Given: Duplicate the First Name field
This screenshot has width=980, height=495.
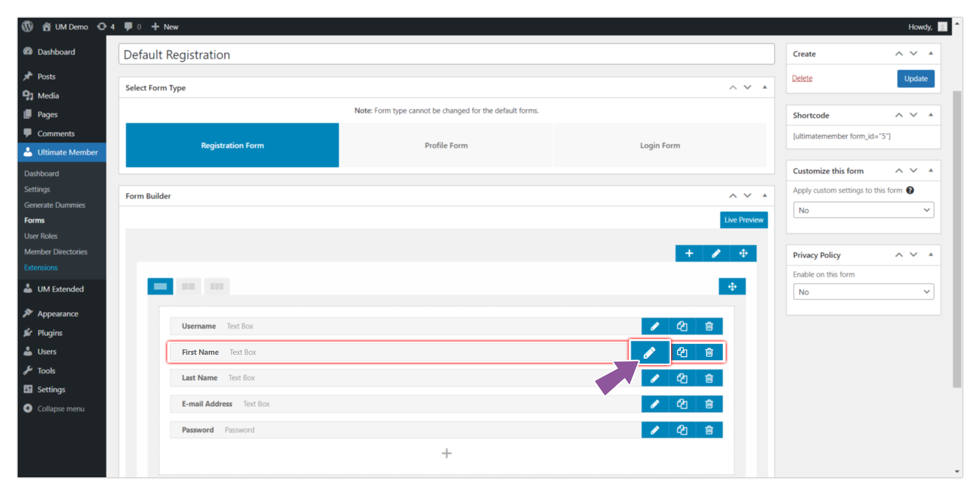Looking at the screenshot, I should (682, 352).
